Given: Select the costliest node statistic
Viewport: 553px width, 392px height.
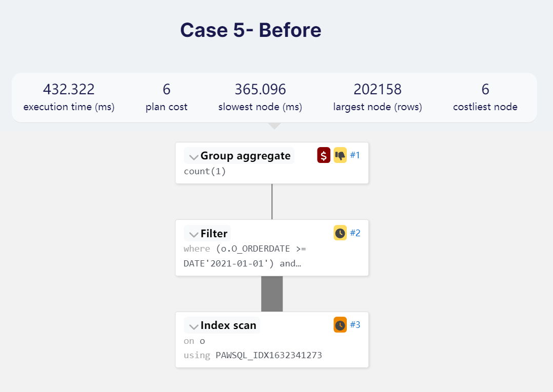Looking at the screenshot, I should (x=485, y=97).
